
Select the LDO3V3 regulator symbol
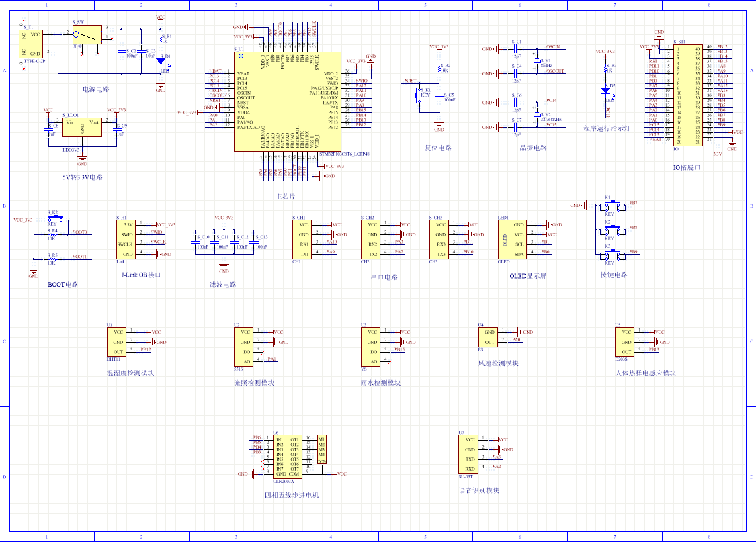(82, 127)
